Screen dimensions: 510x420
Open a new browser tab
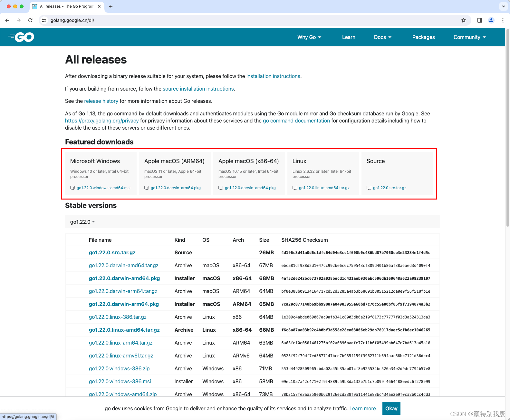(111, 6)
